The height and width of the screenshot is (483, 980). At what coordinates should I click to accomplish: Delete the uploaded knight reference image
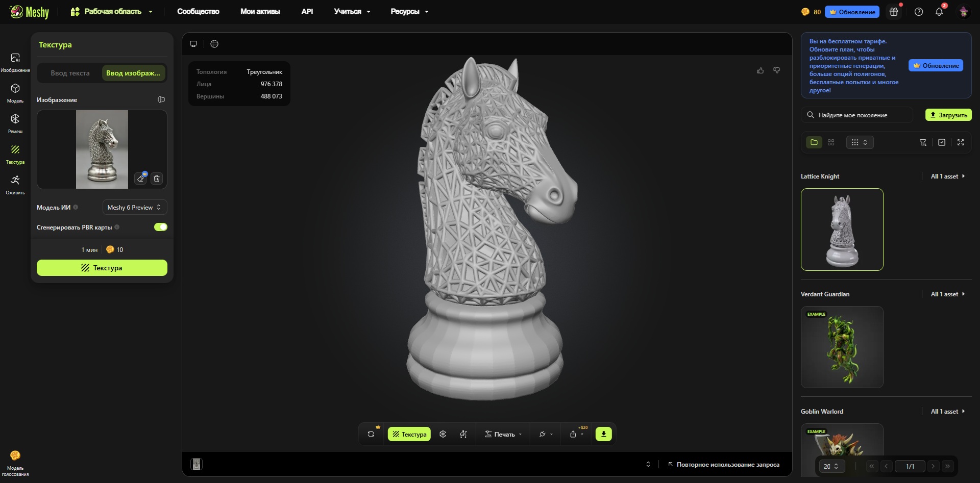pyautogui.click(x=157, y=179)
